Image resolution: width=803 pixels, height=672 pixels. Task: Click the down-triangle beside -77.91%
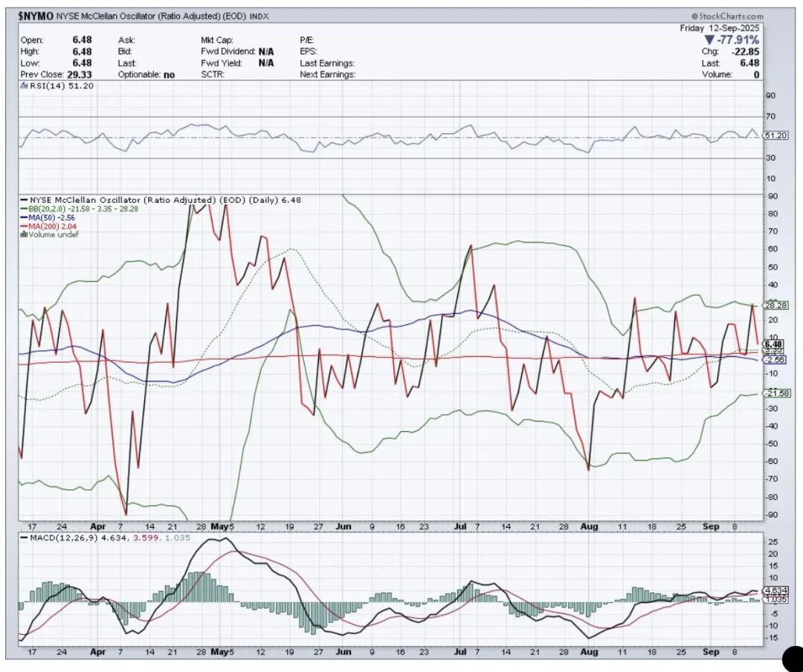click(709, 40)
